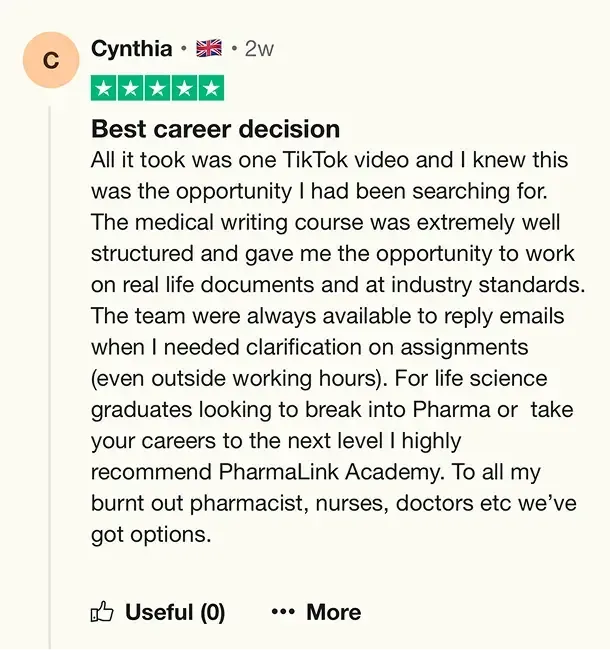This screenshot has width=610, height=650.
Task: Open Cynthia's round "C" avatar
Action: (x=51, y=61)
